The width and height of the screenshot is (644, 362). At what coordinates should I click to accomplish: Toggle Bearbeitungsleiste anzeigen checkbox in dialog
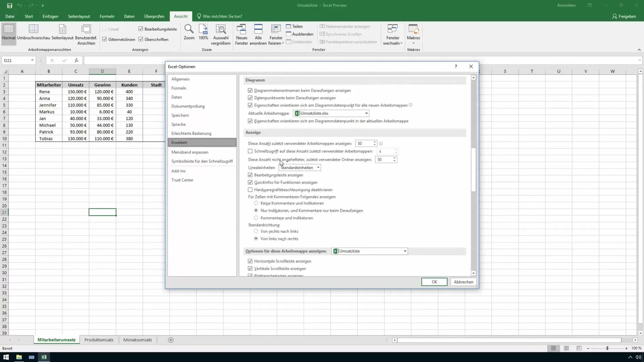coord(250,175)
